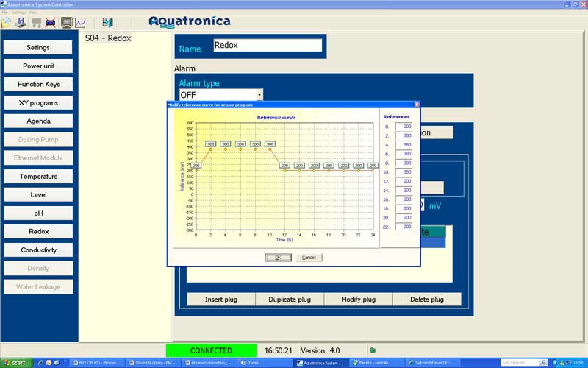Select the curve point at 12 hours

(284, 171)
